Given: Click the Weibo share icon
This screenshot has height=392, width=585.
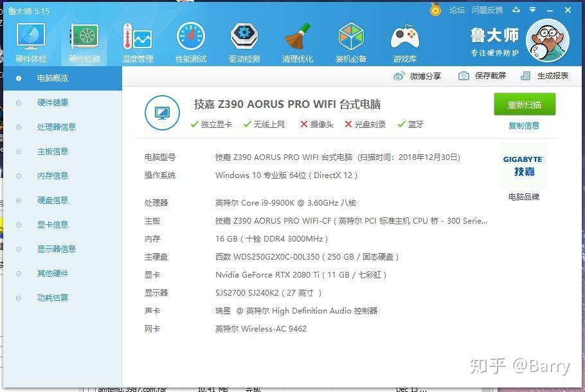Looking at the screenshot, I should coord(399,76).
